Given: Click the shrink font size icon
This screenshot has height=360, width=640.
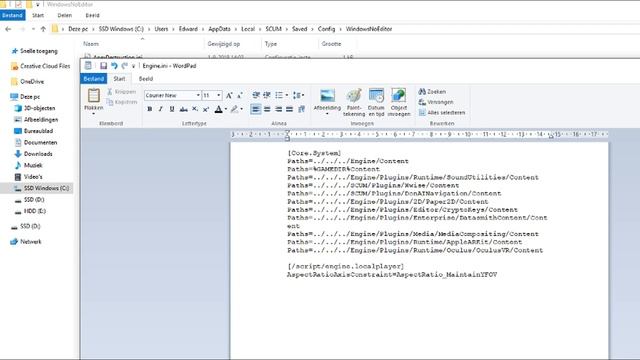Looking at the screenshot, I should tap(240, 95).
